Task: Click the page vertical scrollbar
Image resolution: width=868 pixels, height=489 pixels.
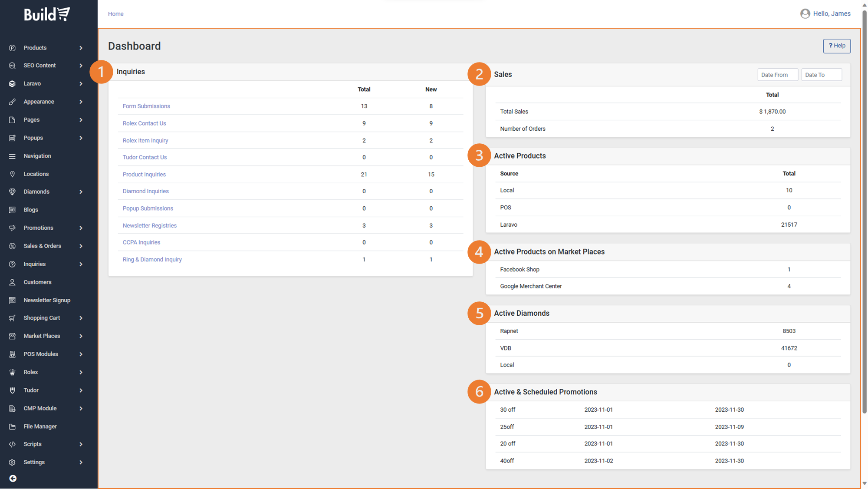Action: pyautogui.click(x=864, y=213)
